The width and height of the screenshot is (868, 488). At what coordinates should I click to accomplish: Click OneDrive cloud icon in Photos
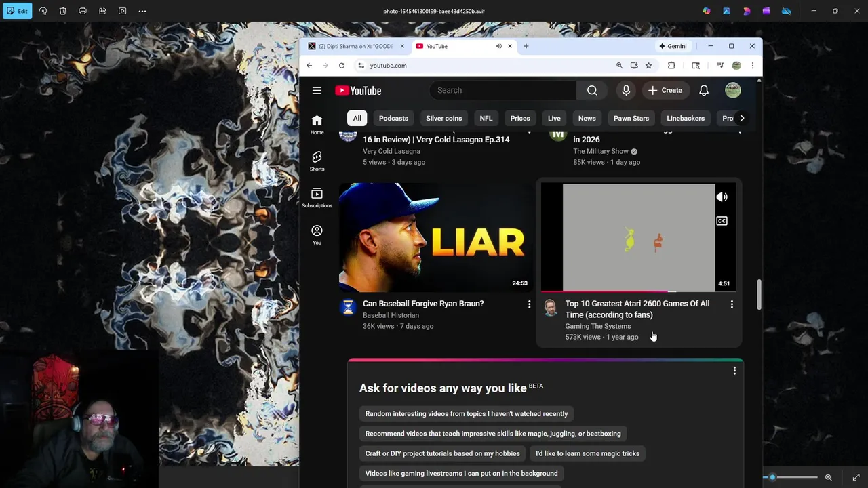(x=787, y=11)
